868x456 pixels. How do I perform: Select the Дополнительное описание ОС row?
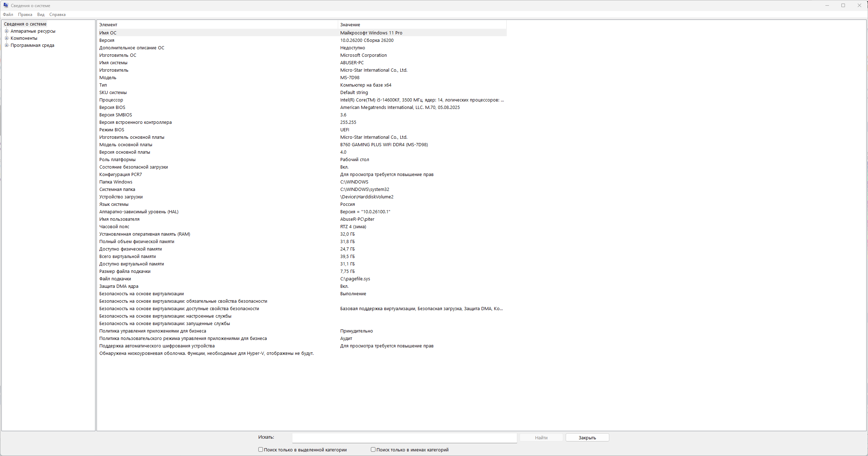click(x=302, y=48)
